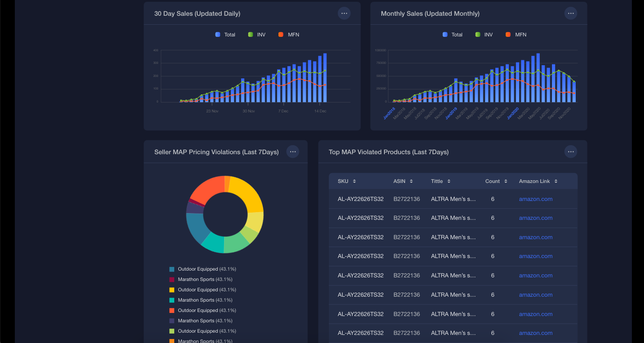Open Top MAP Violated Products options menu
This screenshot has width=644, height=343.
[x=570, y=151]
